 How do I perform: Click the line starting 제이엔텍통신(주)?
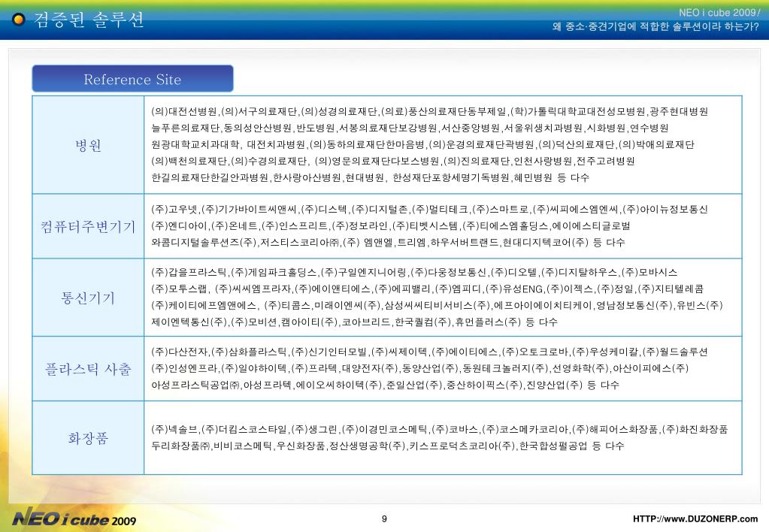click(x=355, y=322)
